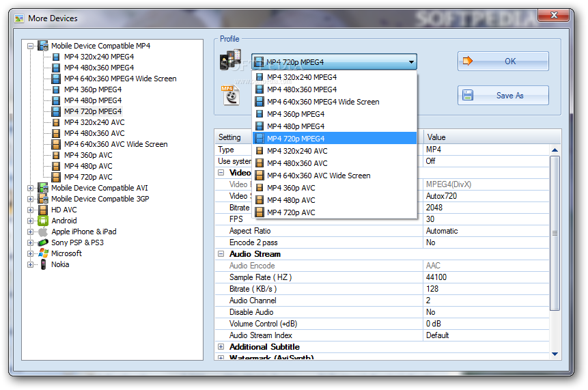Close the More Devices dialog
The height and width of the screenshot is (390, 588).
tap(553, 16)
